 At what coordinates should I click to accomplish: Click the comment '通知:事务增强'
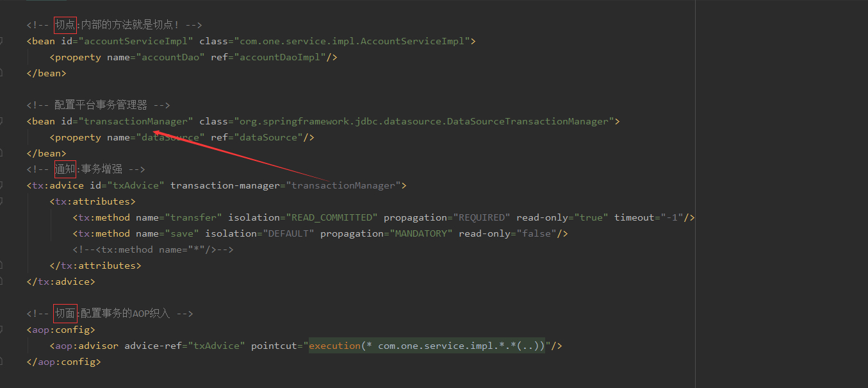pyautogui.click(x=86, y=169)
